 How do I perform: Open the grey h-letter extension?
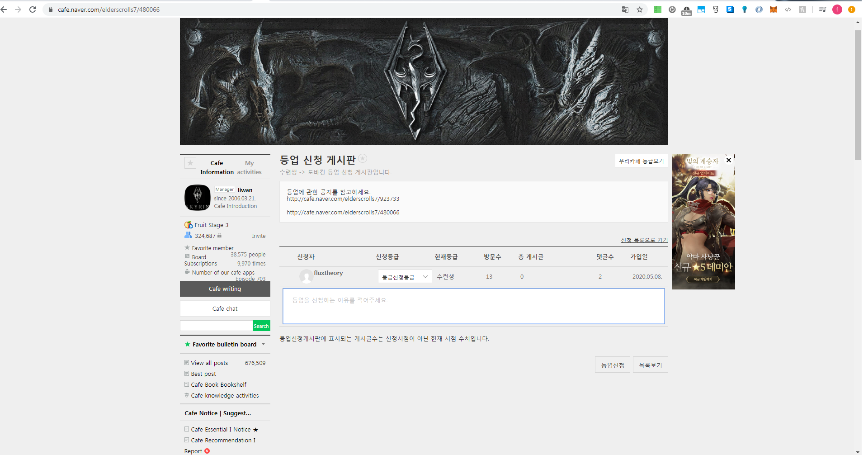[x=802, y=9]
